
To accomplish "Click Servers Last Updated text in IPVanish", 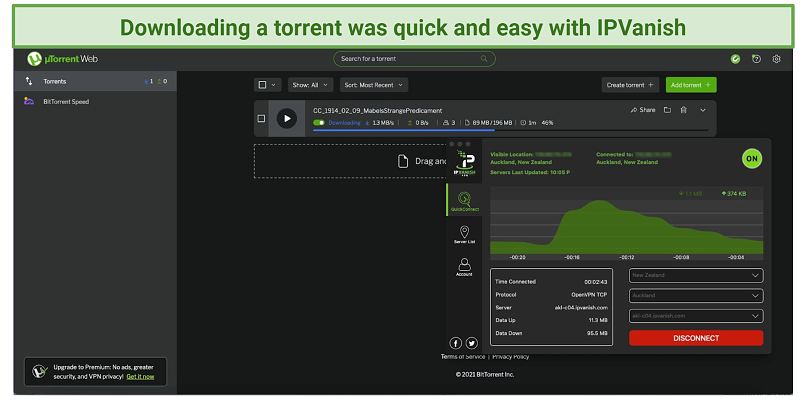I will coord(530,172).
